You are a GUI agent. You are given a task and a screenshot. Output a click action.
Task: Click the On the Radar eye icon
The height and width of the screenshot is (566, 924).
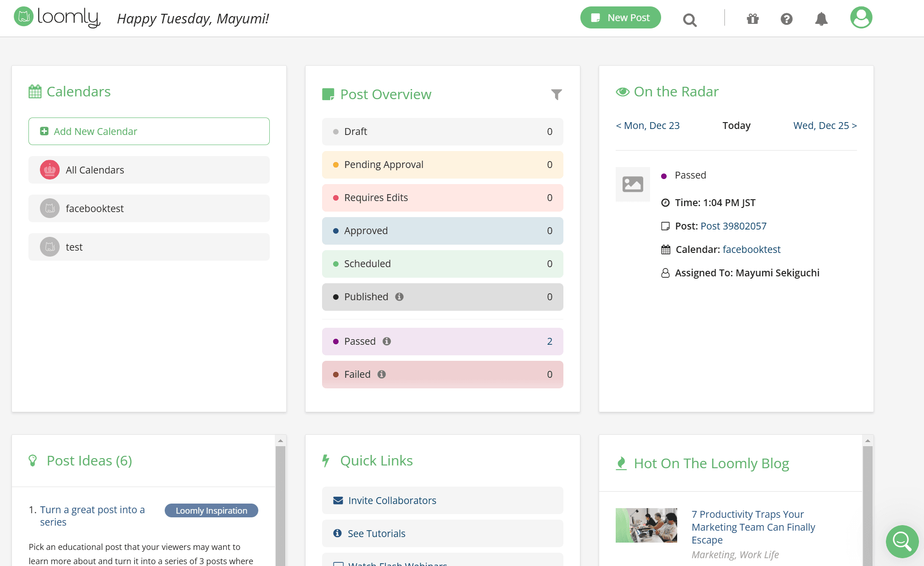(x=623, y=92)
